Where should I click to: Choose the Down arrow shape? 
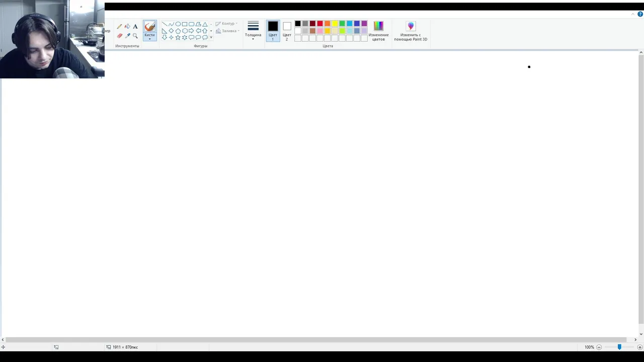pos(165,37)
